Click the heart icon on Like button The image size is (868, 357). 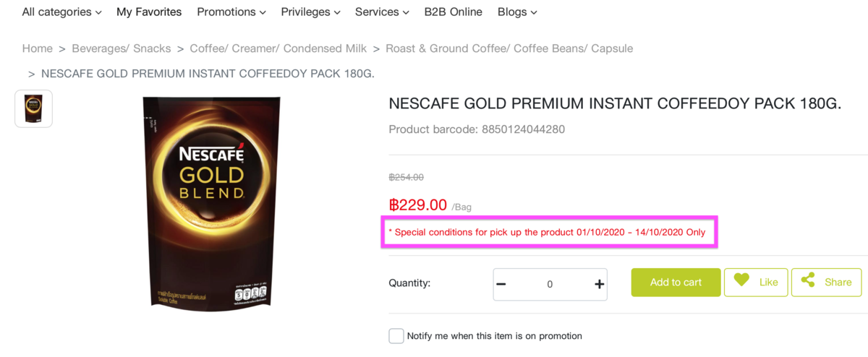(741, 280)
